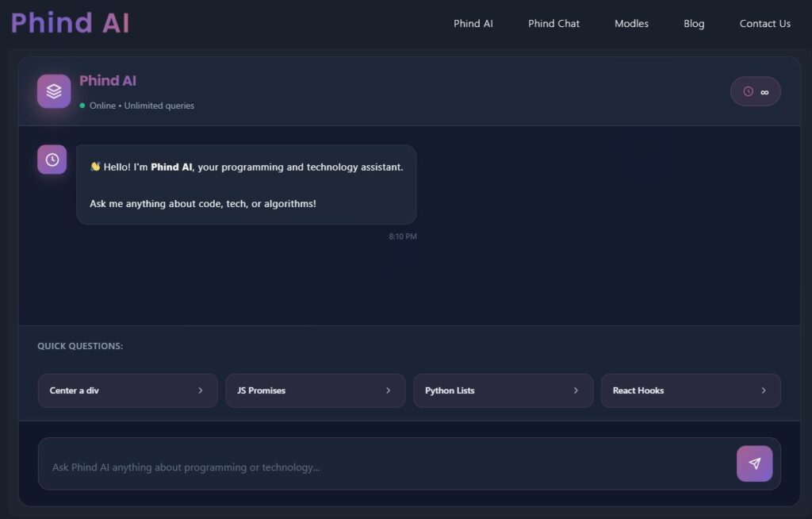Click the paper plane send icon
This screenshot has width=812, height=519.
click(754, 463)
